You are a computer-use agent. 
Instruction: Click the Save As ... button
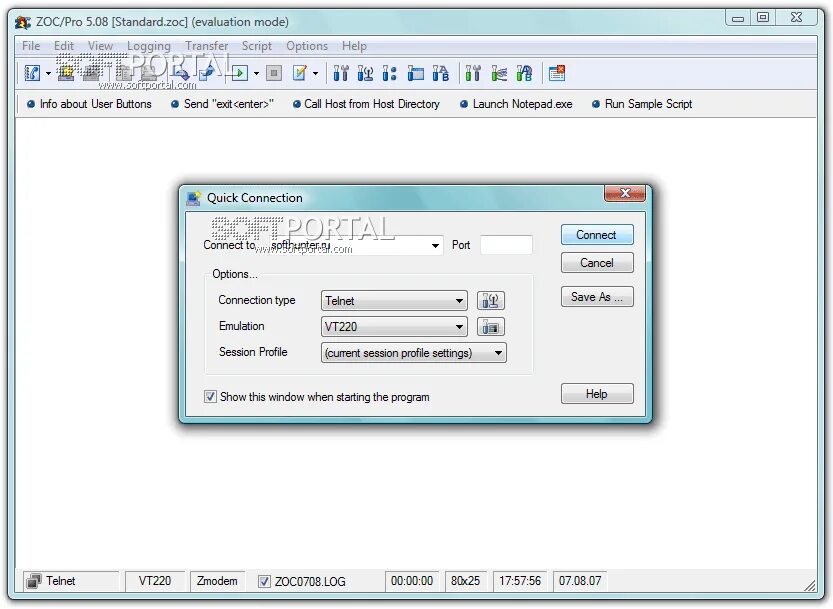(597, 297)
